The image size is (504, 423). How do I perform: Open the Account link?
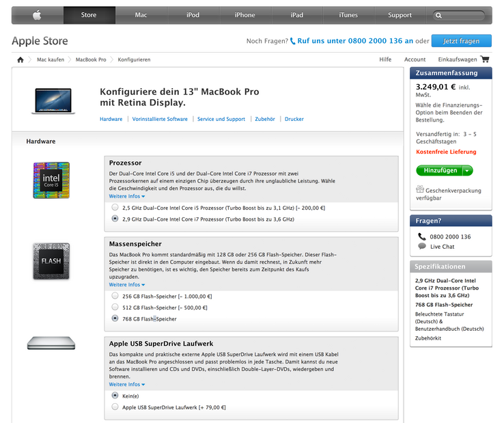415,59
